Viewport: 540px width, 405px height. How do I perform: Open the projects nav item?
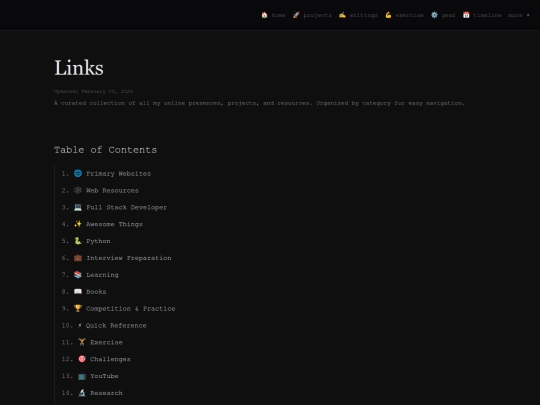312,15
